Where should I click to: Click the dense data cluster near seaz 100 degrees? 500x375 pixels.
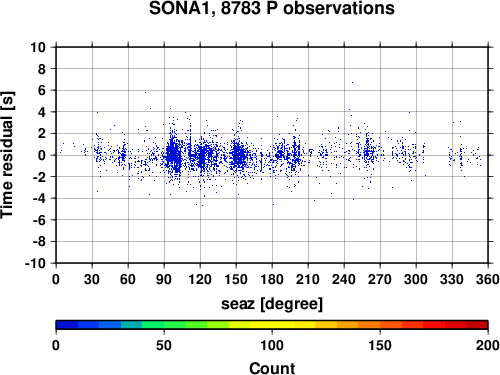(173, 155)
